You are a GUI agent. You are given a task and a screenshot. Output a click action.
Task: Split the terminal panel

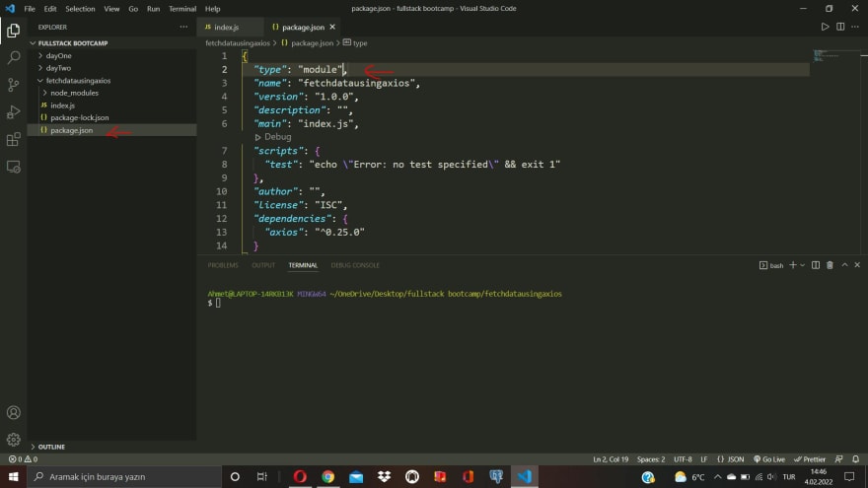[816, 265]
